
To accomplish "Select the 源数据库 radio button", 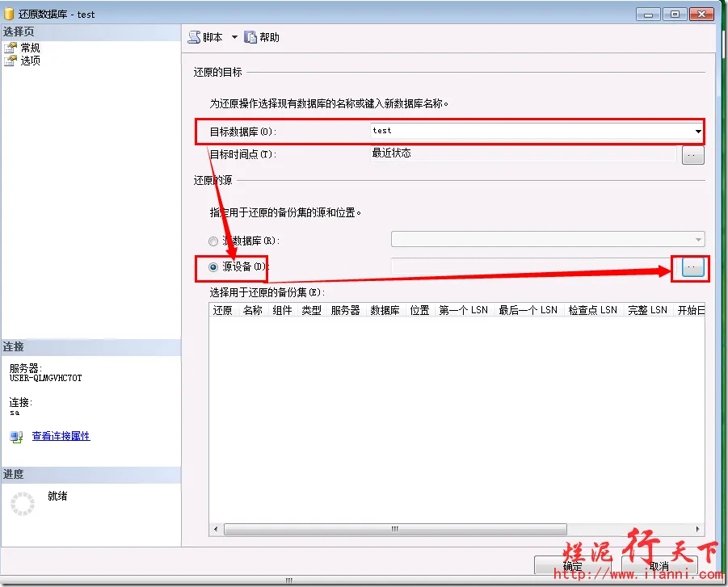I will pos(213,241).
